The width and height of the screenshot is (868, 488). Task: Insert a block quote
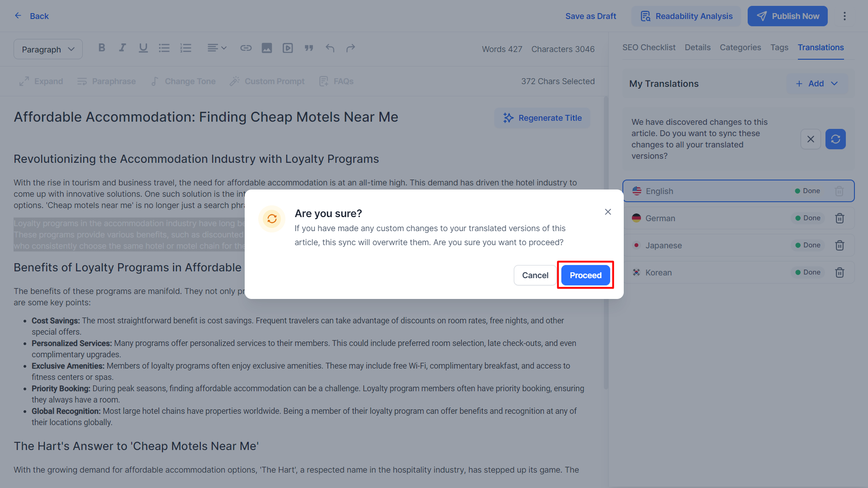click(309, 48)
